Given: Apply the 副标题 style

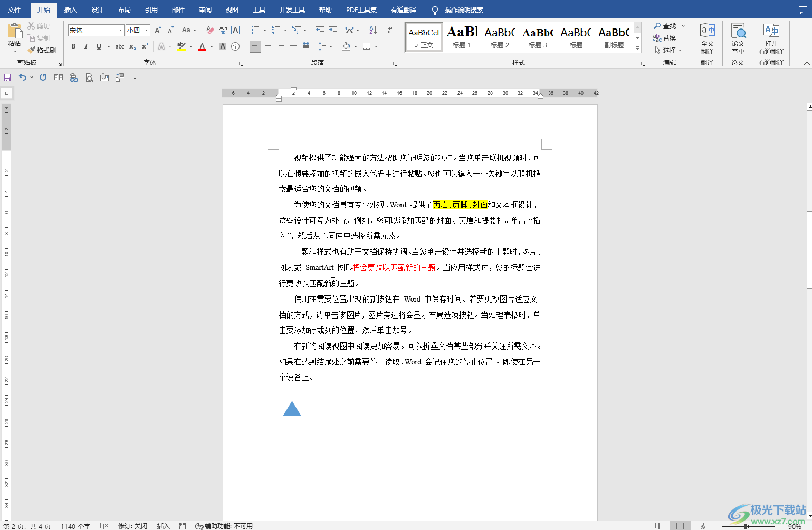Looking at the screenshot, I should 614,37.
